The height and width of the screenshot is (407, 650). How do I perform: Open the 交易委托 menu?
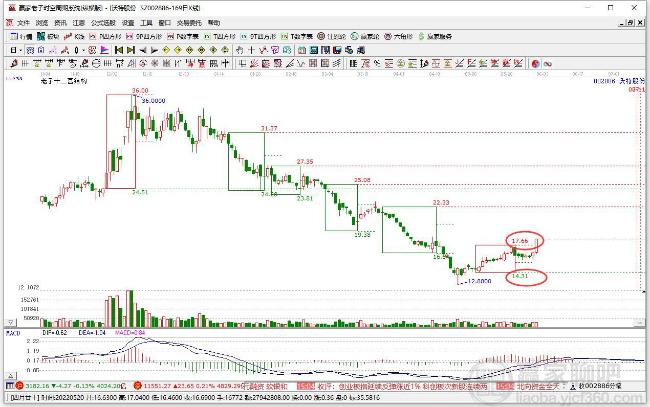[x=189, y=23]
